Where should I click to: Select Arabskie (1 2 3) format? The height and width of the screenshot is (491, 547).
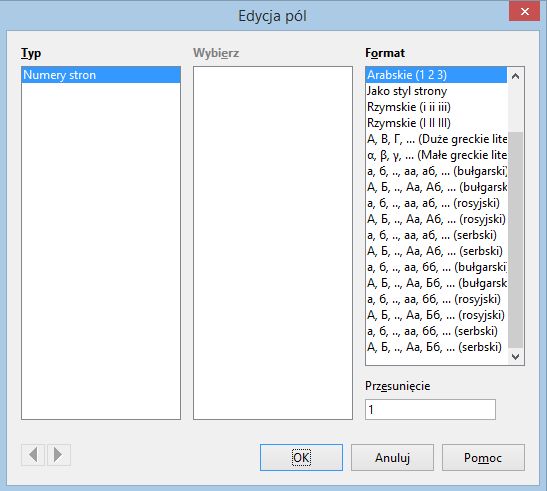(436, 75)
